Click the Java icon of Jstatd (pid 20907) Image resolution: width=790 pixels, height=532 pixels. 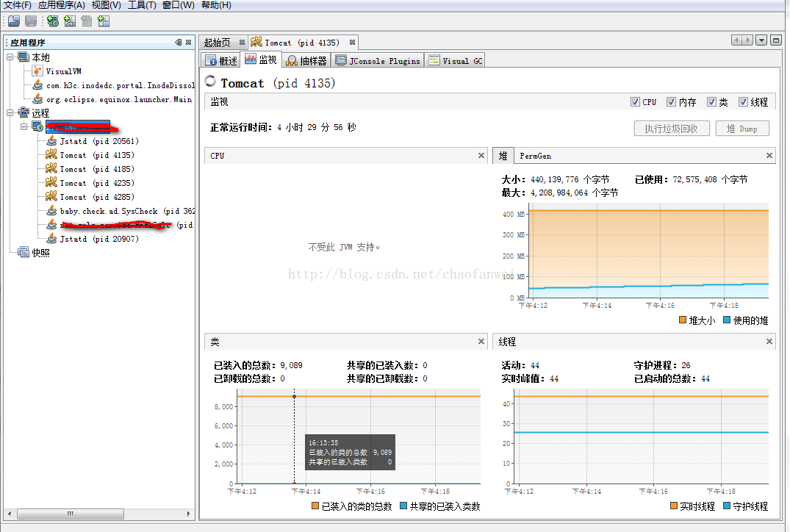(x=51, y=238)
